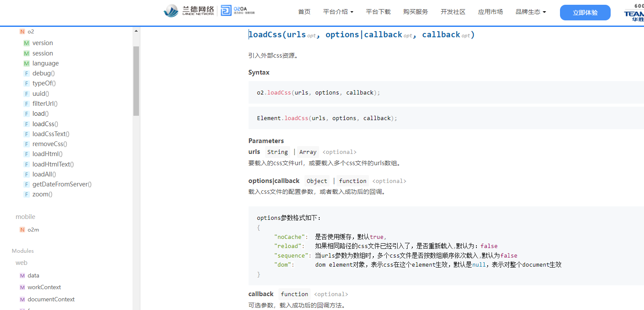Image resolution: width=644 pixels, height=310 pixels.
Task: Open filterUrl() in the sidebar
Action: (45, 104)
